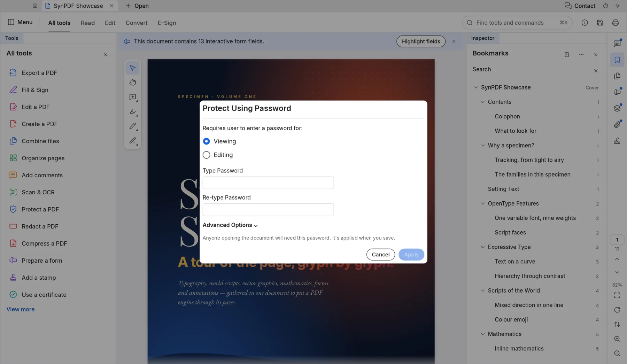Choose the add comment note tool

[132, 97]
